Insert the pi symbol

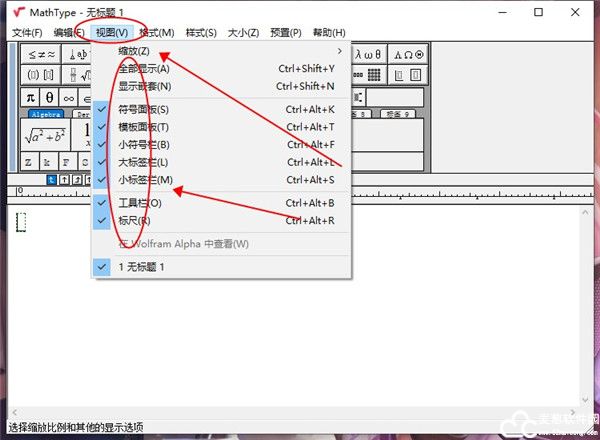click(30, 98)
